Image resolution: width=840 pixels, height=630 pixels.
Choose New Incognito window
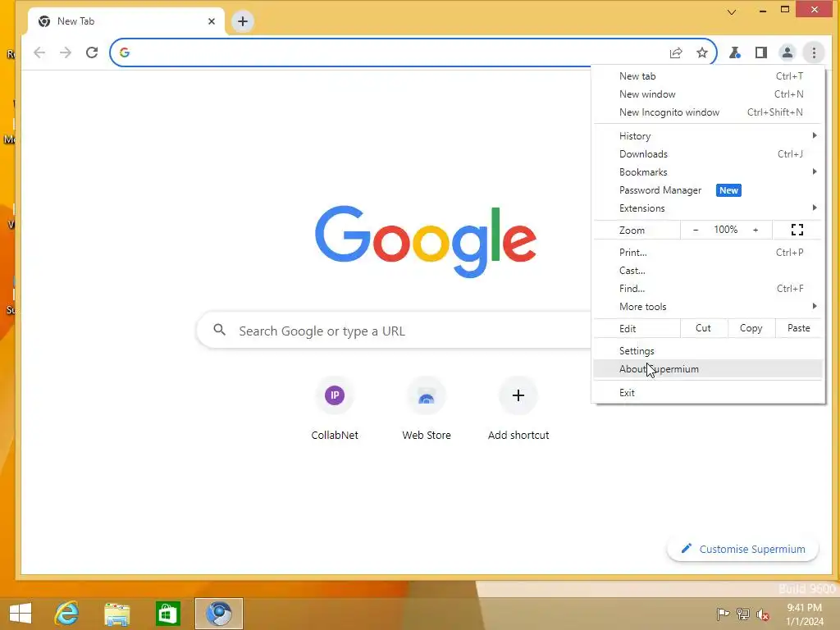point(708,112)
